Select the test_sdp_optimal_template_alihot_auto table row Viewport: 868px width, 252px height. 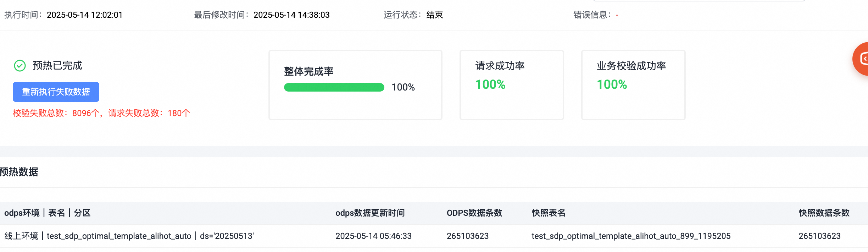point(434,236)
